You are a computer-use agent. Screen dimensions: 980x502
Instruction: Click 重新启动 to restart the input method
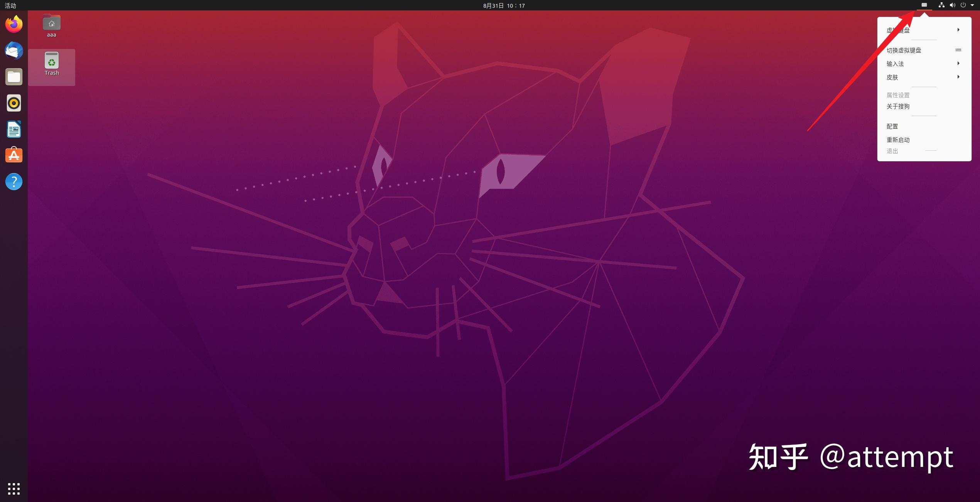point(899,140)
